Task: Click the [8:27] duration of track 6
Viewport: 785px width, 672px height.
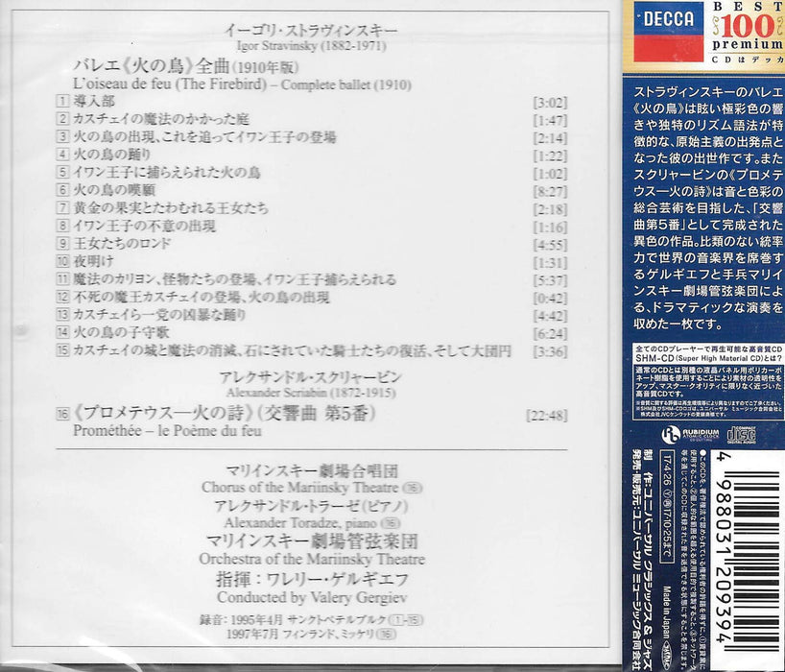Action: click(550, 192)
